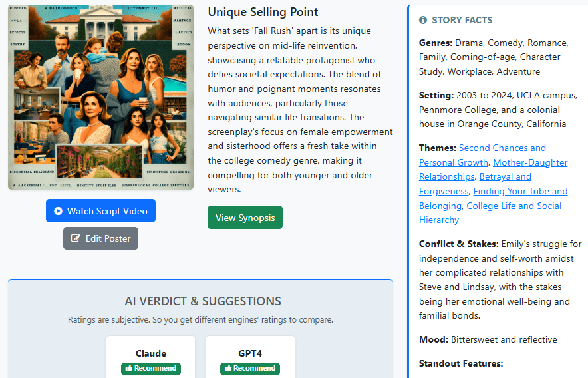Click the Genres label in Story Facts
This screenshot has width=588, height=378.
[436, 43]
